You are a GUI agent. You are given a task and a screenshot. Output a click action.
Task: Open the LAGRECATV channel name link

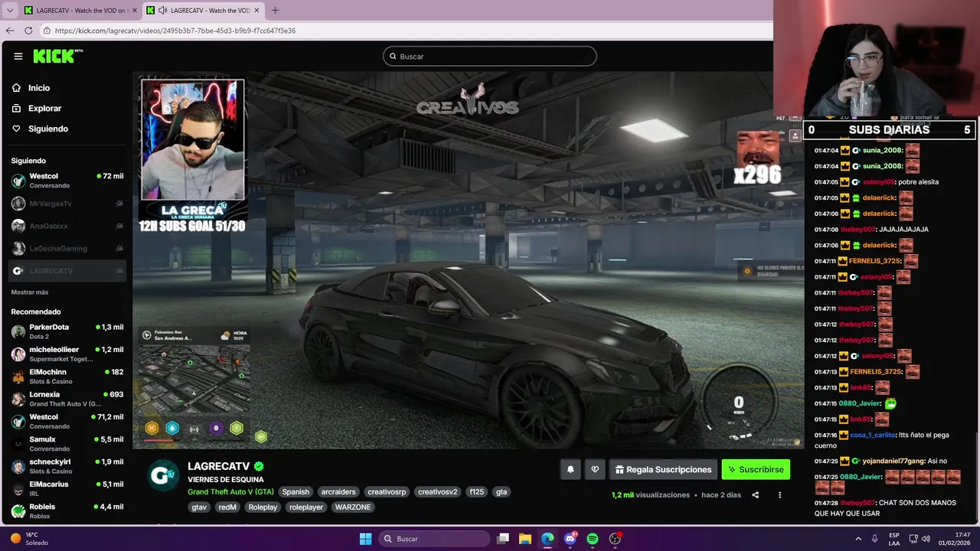click(x=219, y=466)
